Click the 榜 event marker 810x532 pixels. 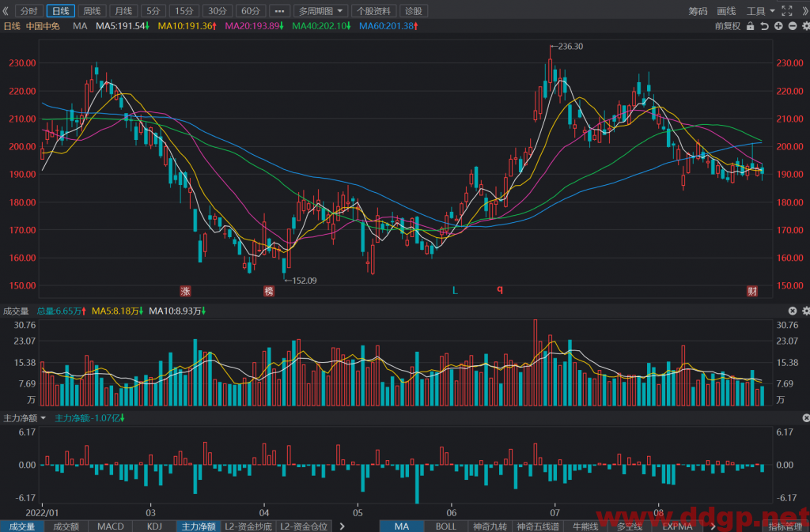pos(269,291)
